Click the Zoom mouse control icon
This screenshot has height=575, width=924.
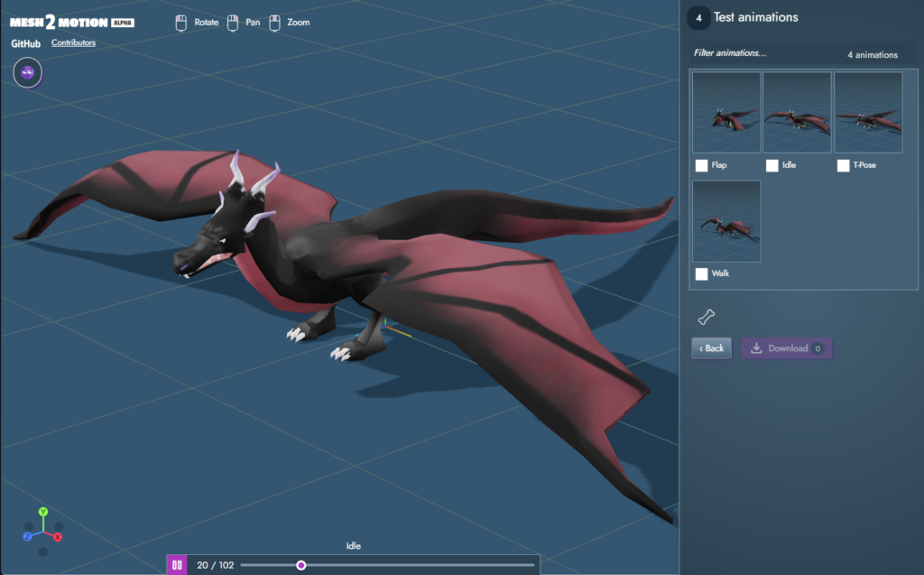[275, 22]
